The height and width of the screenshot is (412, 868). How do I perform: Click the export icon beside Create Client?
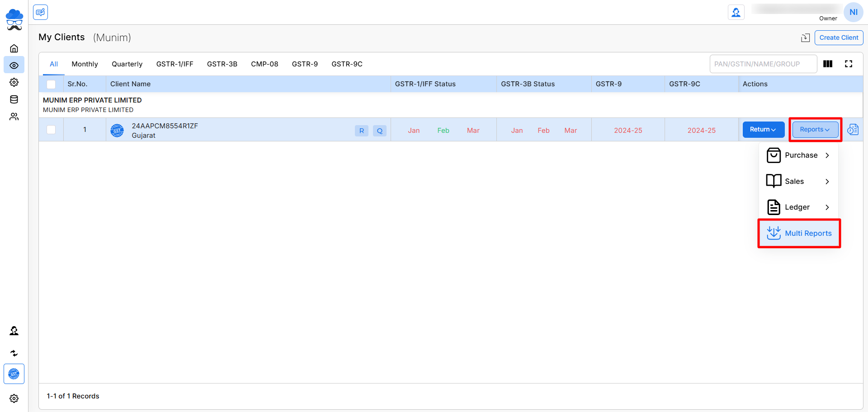[805, 38]
